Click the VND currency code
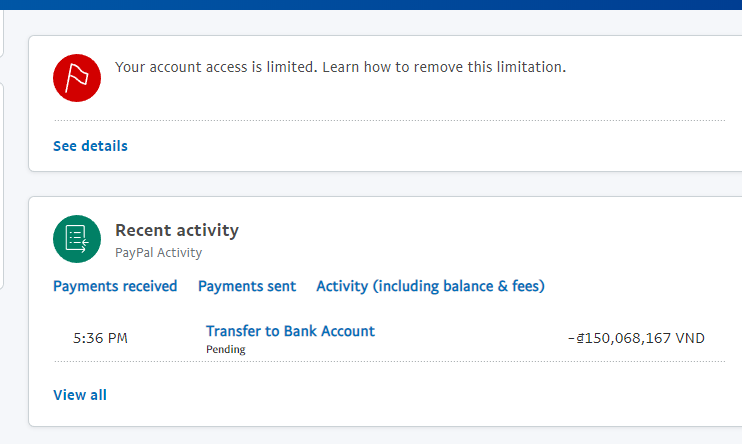This screenshot has width=742, height=444. [x=690, y=338]
